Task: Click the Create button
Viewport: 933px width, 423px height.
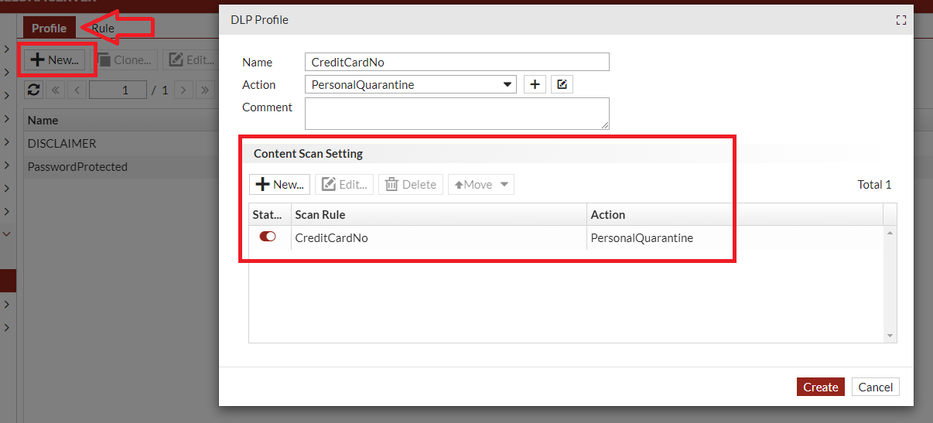Action: pos(820,387)
